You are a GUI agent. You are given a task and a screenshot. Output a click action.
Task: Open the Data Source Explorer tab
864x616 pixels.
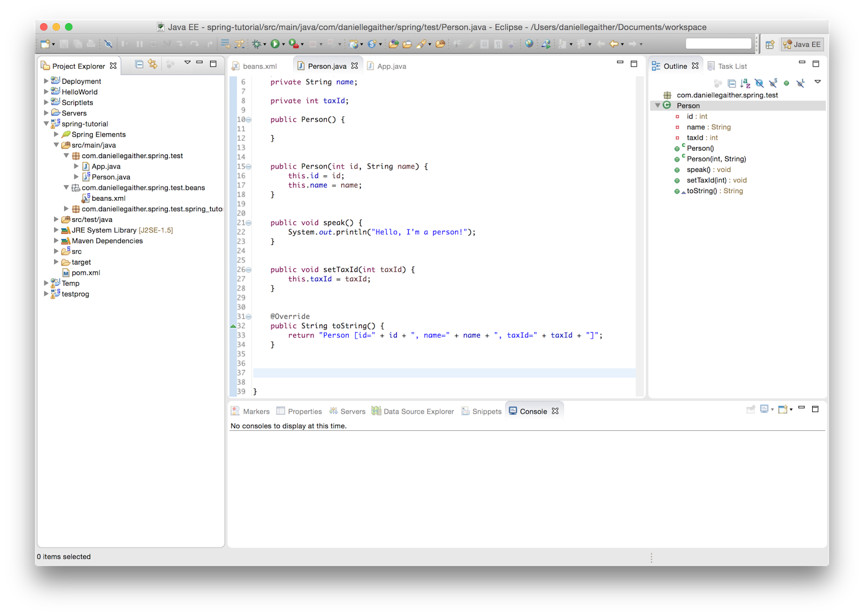tap(413, 411)
